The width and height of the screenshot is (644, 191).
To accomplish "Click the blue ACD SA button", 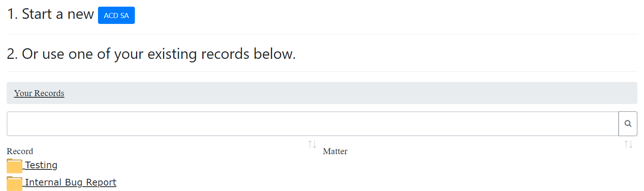I will point(116,15).
